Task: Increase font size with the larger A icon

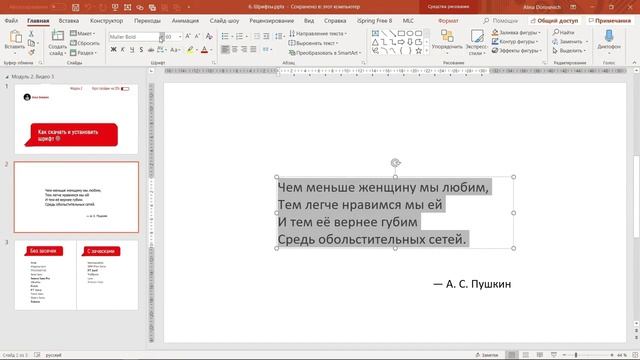Action: tap(188, 36)
